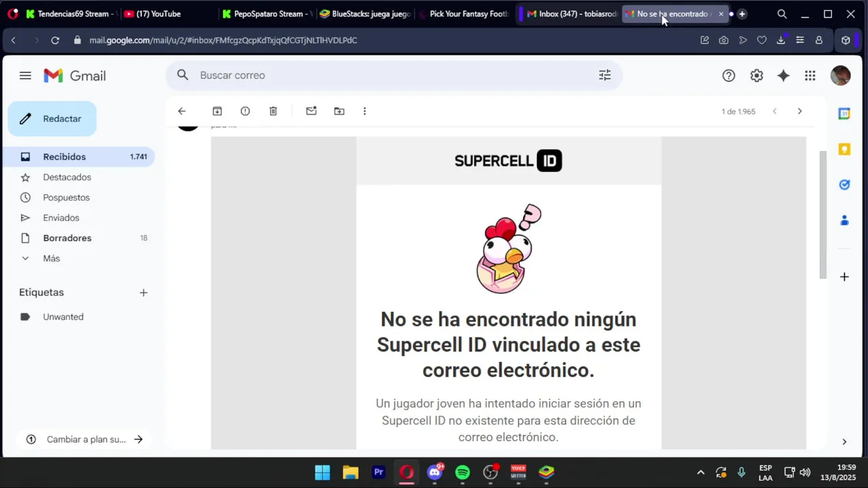Open the Unwanted label

[63, 317]
